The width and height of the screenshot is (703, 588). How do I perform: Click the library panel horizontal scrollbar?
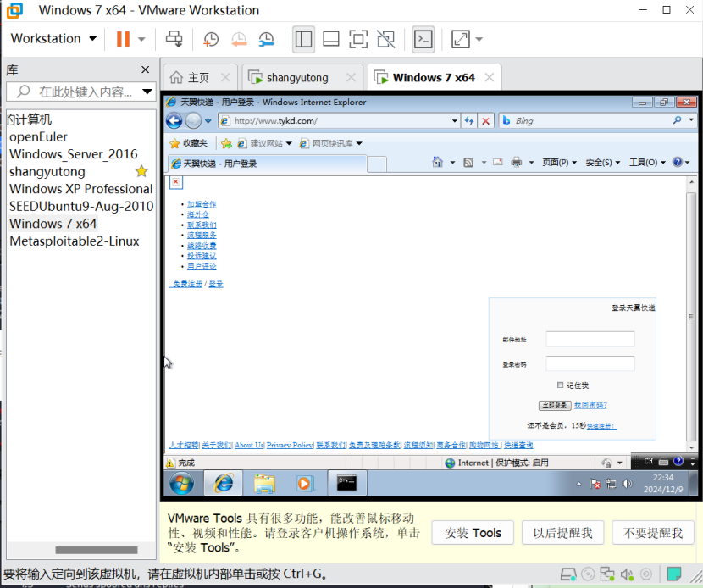[x=97, y=550]
